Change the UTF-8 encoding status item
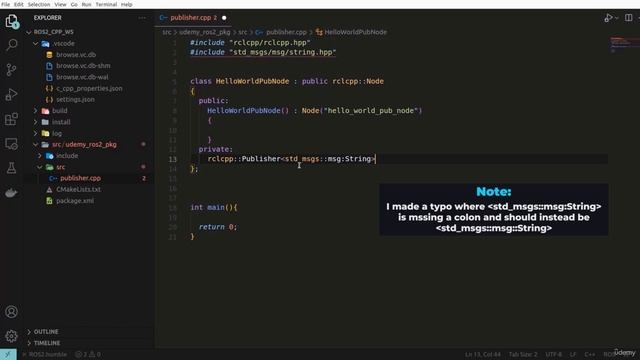Viewport: 640px width, 360px height. 553,354
